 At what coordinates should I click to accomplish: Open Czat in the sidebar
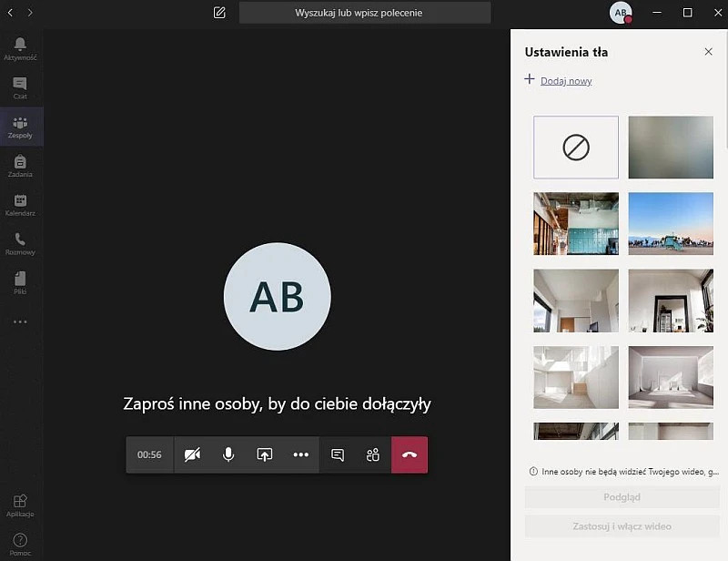(20, 87)
